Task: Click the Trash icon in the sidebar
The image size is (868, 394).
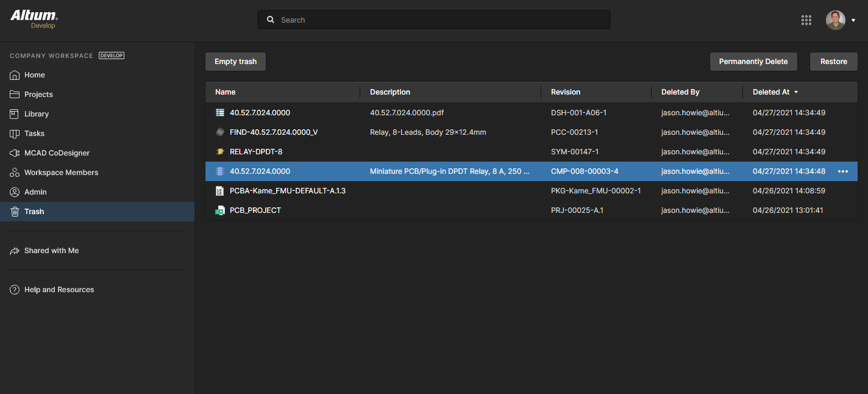Action: click(x=14, y=211)
